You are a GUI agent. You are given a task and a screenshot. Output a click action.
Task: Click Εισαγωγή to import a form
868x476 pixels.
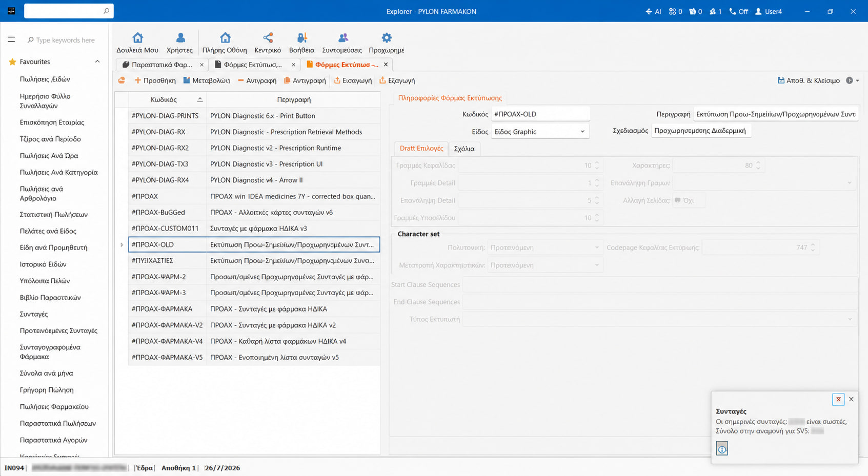[353, 80]
